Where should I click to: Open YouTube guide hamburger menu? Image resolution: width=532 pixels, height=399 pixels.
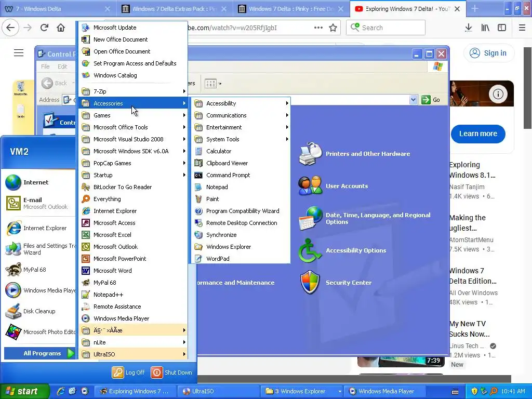pos(19,53)
